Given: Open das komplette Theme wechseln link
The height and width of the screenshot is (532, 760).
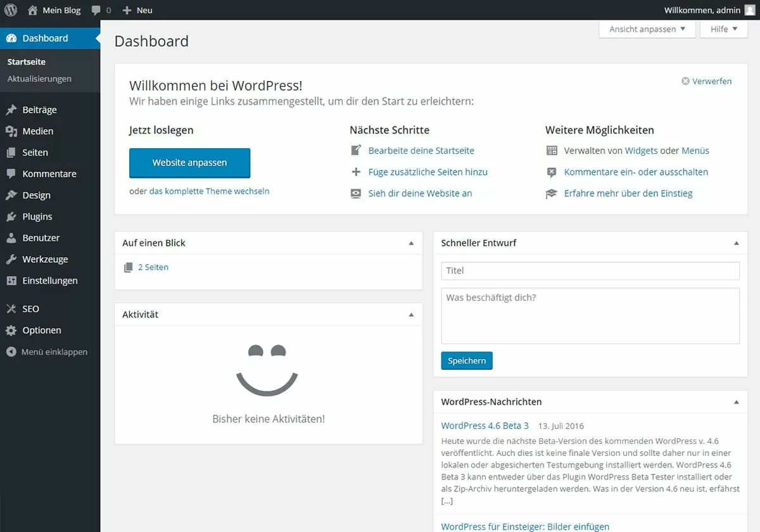Looking at the screenshot, I should click(209, 191).
